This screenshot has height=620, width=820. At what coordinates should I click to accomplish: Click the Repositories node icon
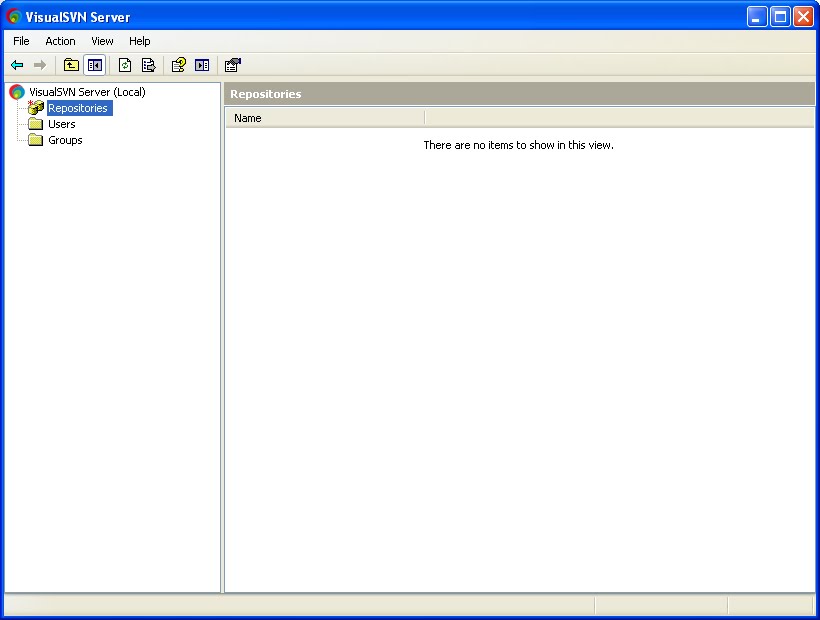click(36, 108)
